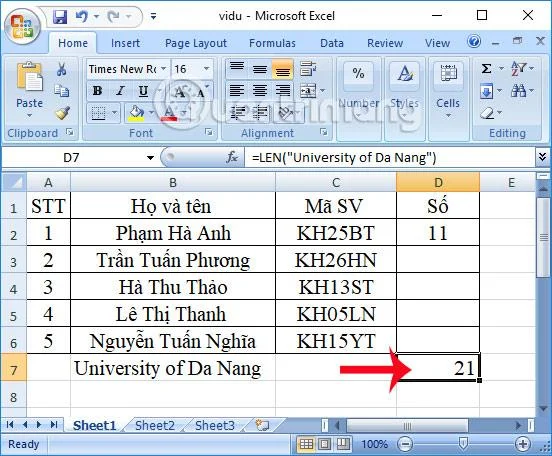Click the Insert Function fx icon
The width and height of the screenshot is (552, 456).
232,157
